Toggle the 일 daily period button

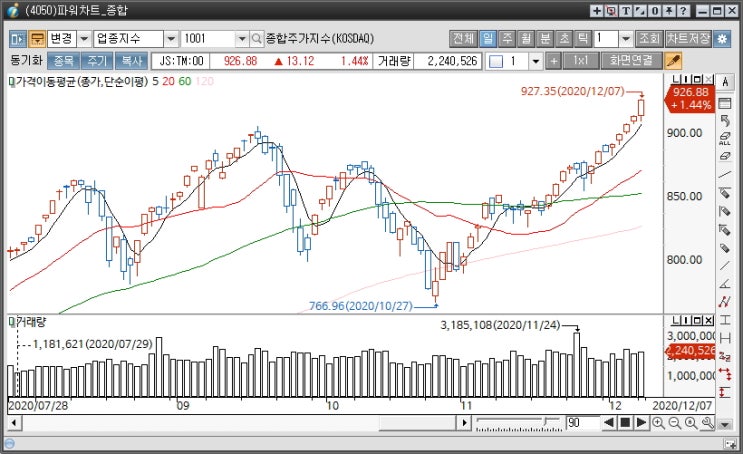488,39
